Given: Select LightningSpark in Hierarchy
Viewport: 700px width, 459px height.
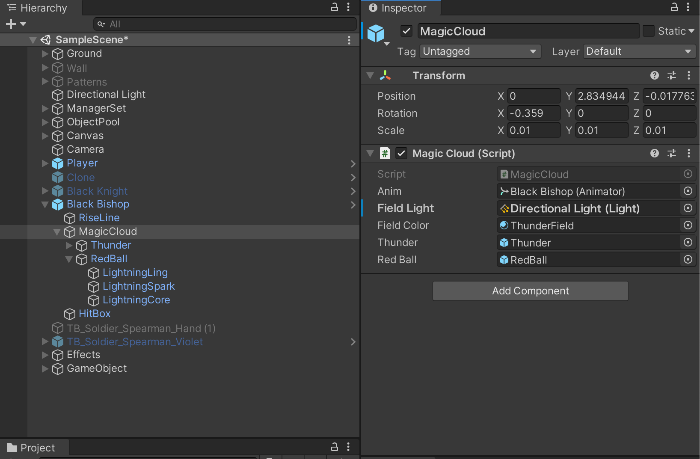Looking at the screenshot, I should 139,286.
